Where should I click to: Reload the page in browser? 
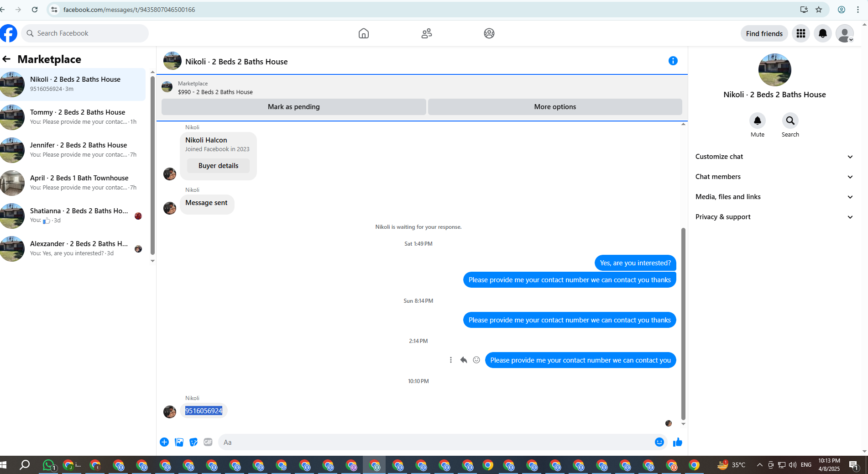click(35, 10)
